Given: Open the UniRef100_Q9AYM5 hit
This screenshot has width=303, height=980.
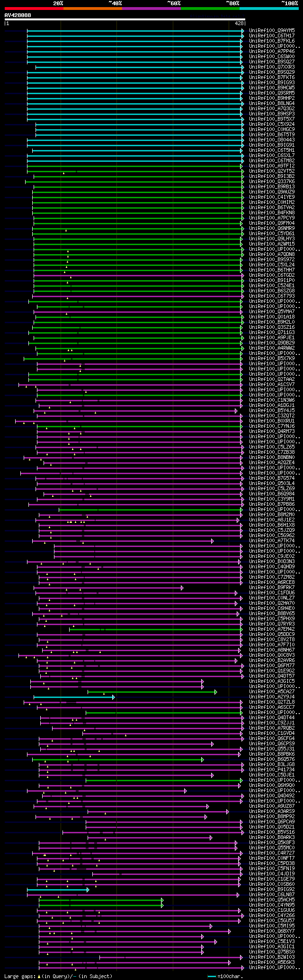Looking at the screenshot, I should click(272, 30).
